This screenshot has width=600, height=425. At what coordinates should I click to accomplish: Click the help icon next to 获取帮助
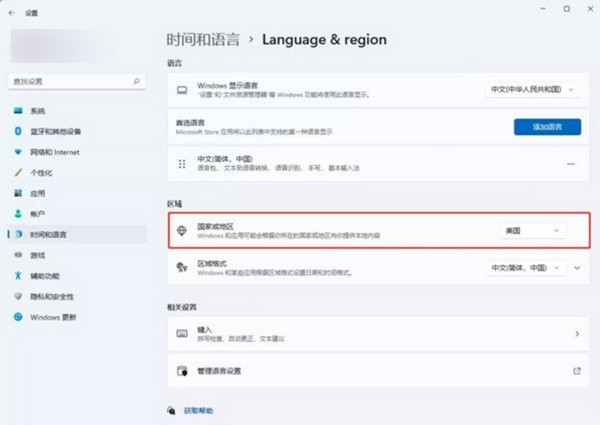click(x=171, y=411)
